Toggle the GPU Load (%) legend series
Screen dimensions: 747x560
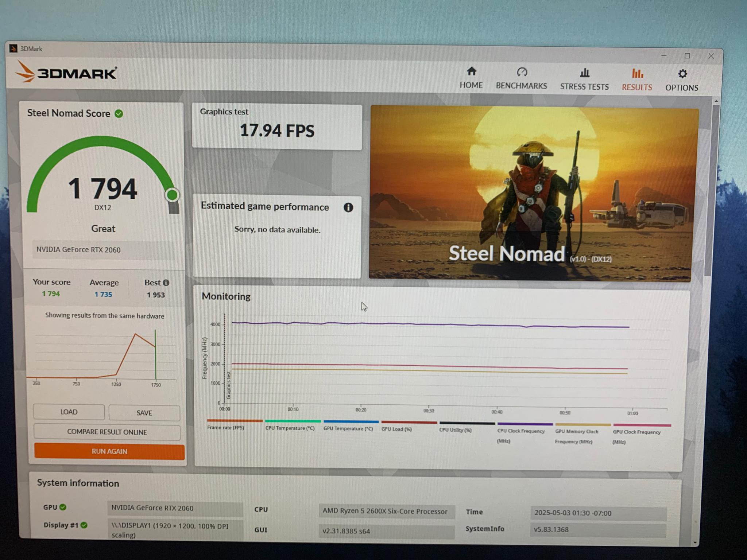(409, 427)
